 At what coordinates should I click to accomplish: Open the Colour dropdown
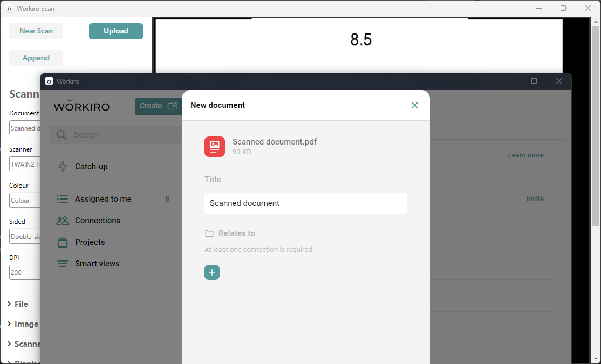click(25, 200)
